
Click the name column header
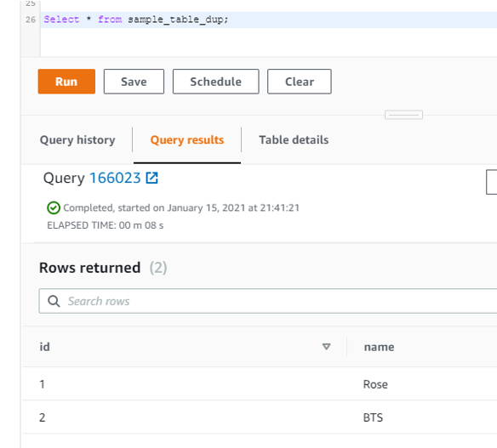(x=379, y=347)
